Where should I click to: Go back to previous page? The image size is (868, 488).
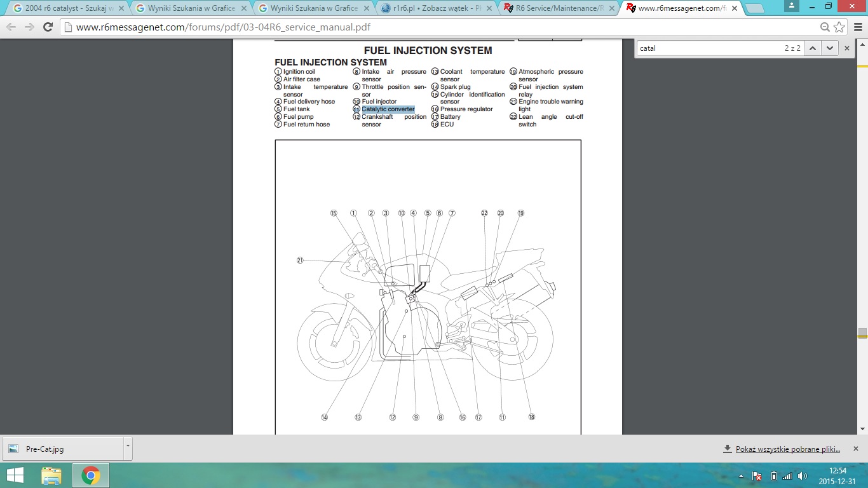click(11, 27)
